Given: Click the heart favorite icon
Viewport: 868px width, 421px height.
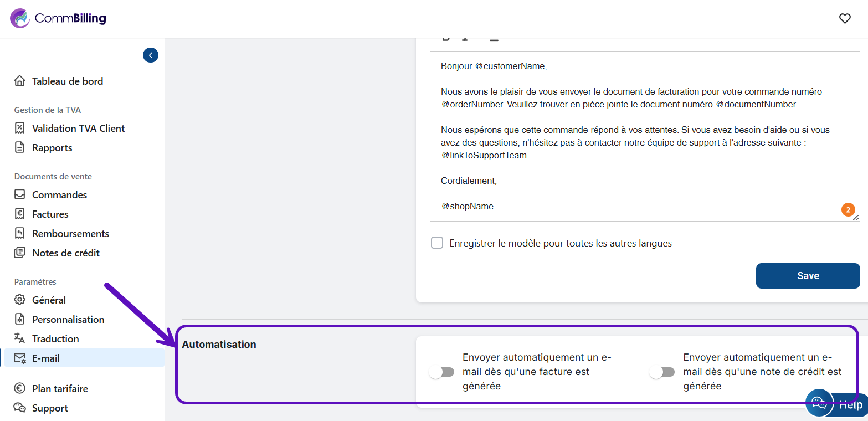Looking at the screenshot, I should click(845, 19).
